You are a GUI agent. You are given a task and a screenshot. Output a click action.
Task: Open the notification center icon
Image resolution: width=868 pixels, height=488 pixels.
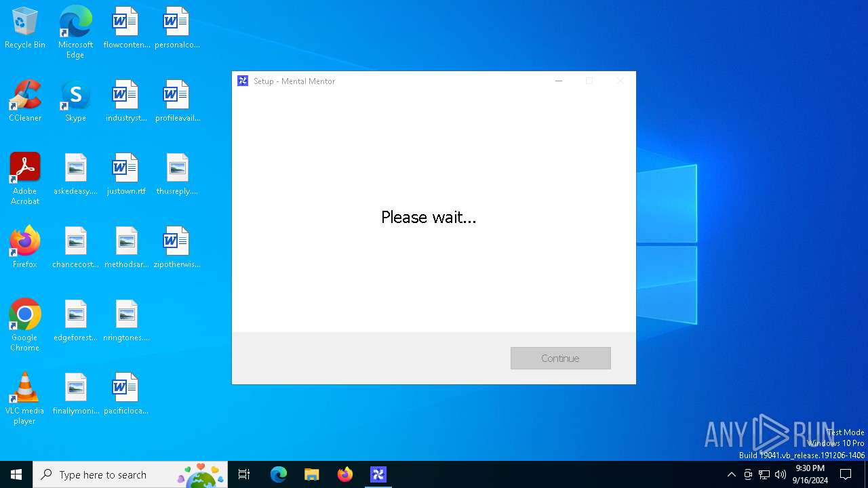pyautogui.click(x=846, y=474)
